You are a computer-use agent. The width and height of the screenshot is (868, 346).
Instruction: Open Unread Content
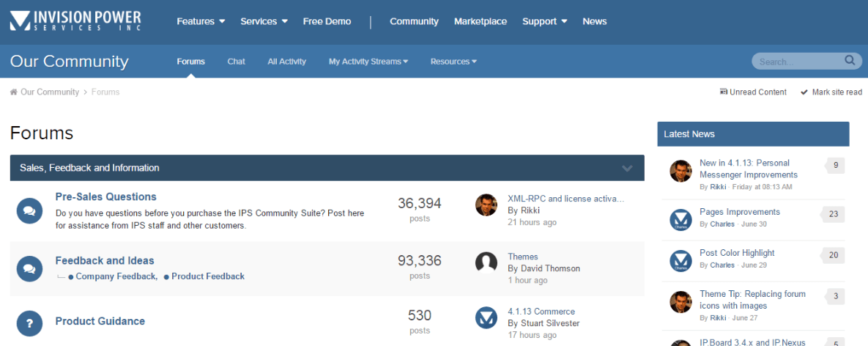point(753,92)
